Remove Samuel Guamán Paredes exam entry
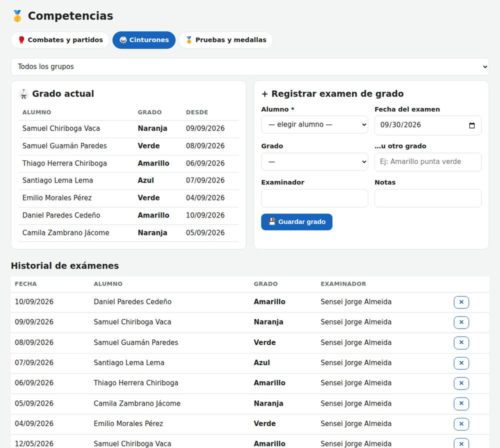Image resolution: width=500 pixels, height=448 pixels. point(461,342)
